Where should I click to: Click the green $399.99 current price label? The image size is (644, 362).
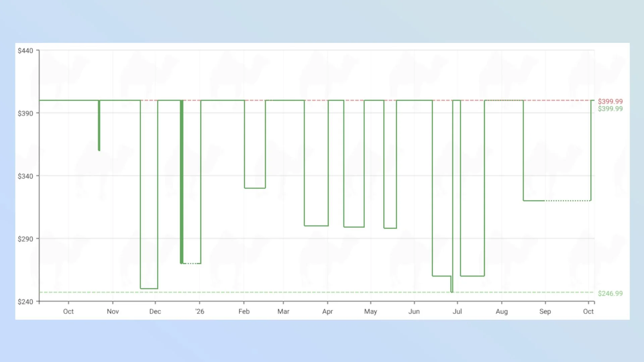610,109
